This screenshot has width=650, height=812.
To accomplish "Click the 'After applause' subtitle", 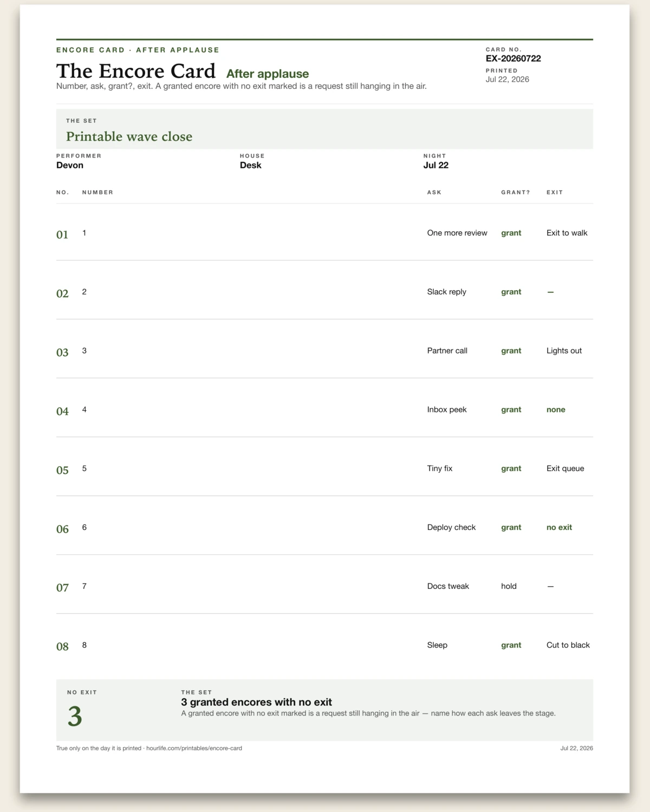I will click(268, 74).
